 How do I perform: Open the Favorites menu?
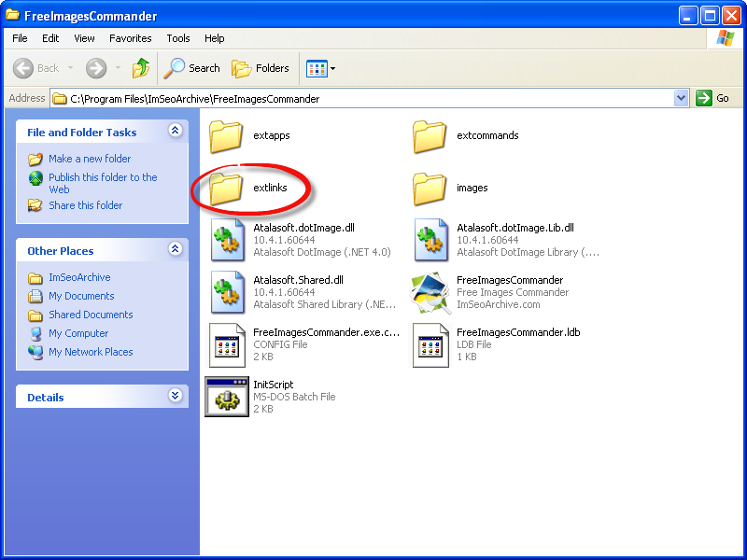pyautogui.click(x=131, y=38)
